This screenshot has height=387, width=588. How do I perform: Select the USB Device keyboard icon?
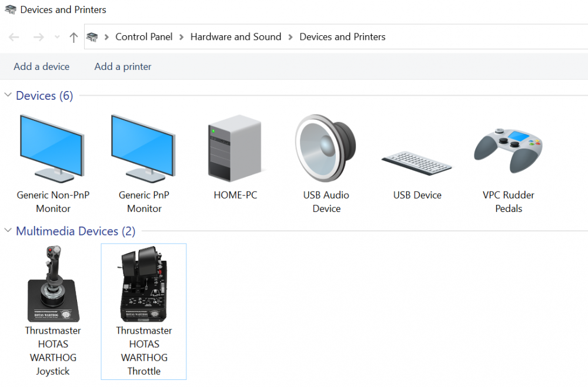(x=417, y=163)
